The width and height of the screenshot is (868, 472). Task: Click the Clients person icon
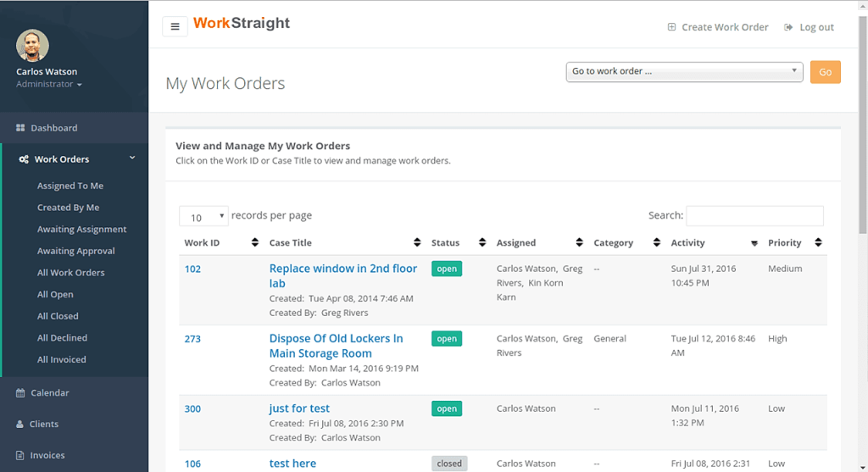20,425
